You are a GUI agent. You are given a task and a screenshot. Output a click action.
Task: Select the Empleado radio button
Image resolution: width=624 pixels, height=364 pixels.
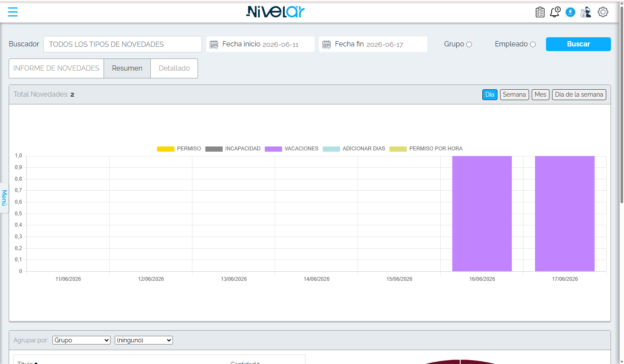pyautogui.click(x=533, y=44)
